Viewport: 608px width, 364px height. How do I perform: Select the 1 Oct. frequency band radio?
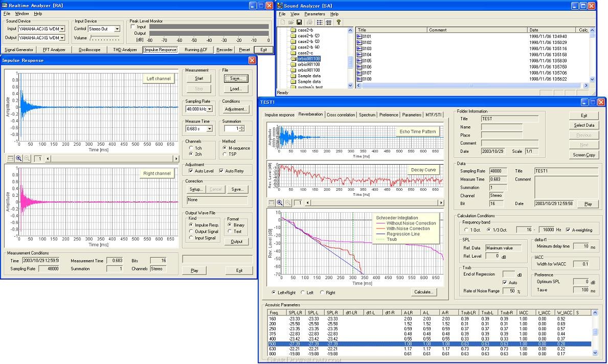[x=466, y=230]
